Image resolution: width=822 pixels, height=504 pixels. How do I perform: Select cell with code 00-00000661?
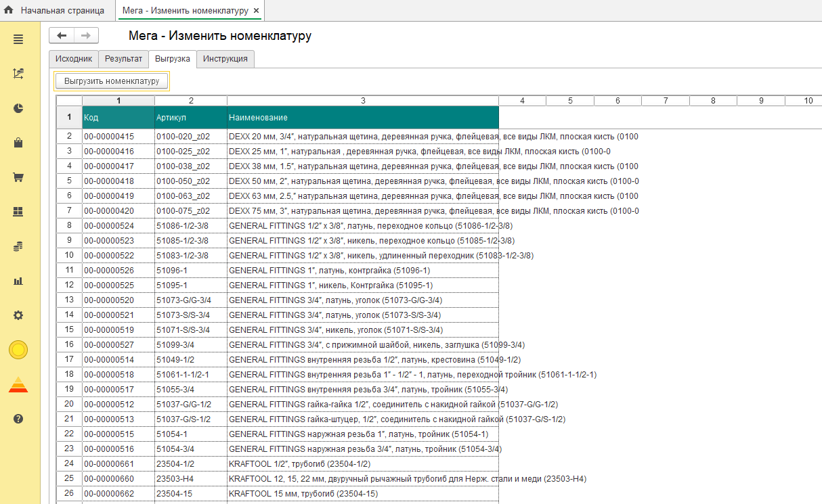(118, 463)
